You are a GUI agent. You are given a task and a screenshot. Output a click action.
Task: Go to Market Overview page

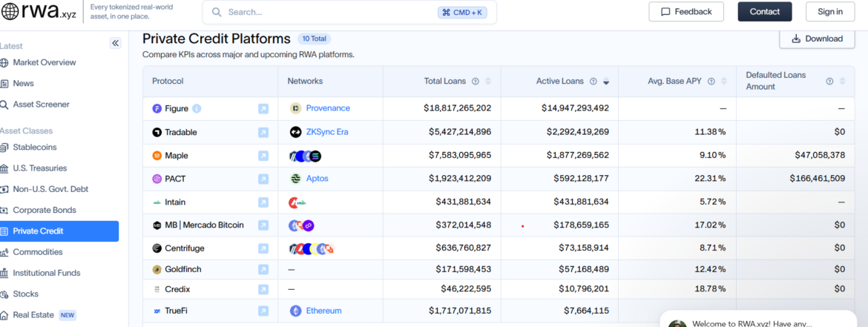(44, 63)
